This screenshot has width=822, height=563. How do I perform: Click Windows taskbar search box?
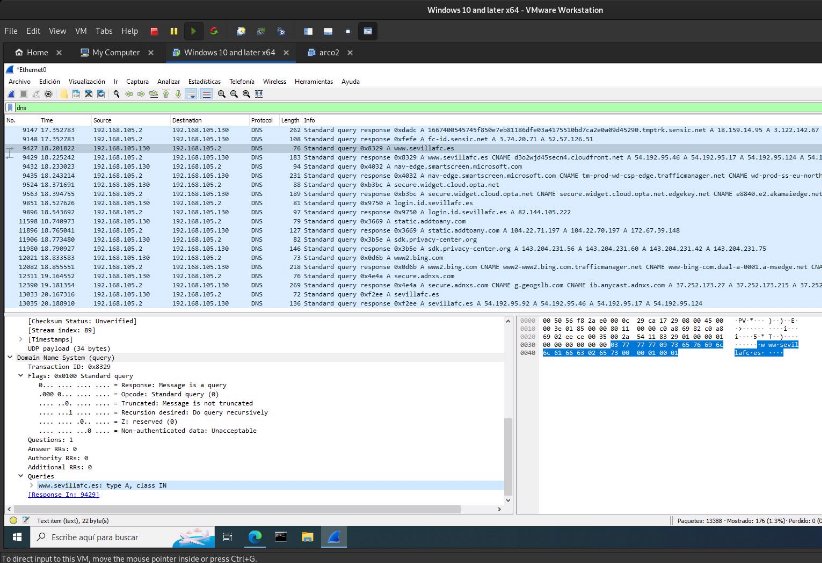pyautogui.click(x=122, y=537)
